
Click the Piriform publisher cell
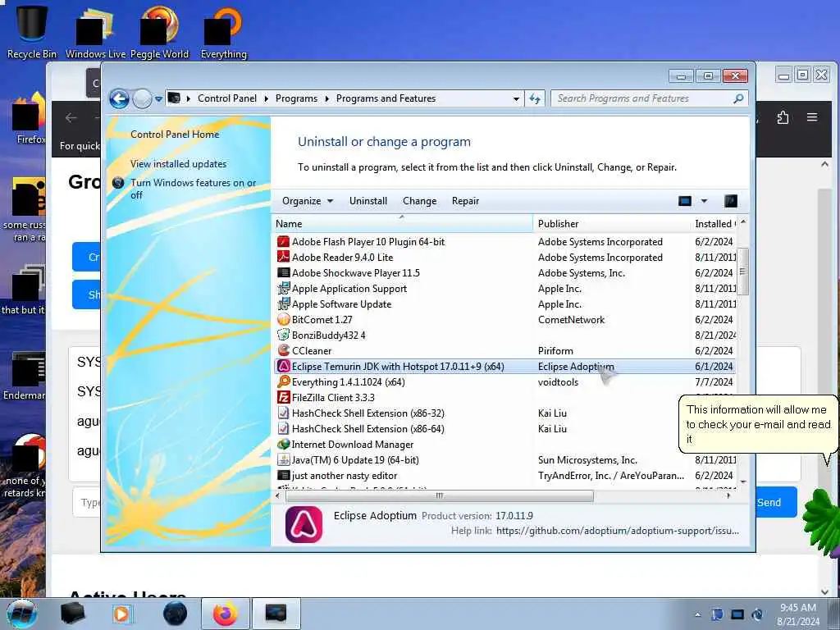point(555,351)
